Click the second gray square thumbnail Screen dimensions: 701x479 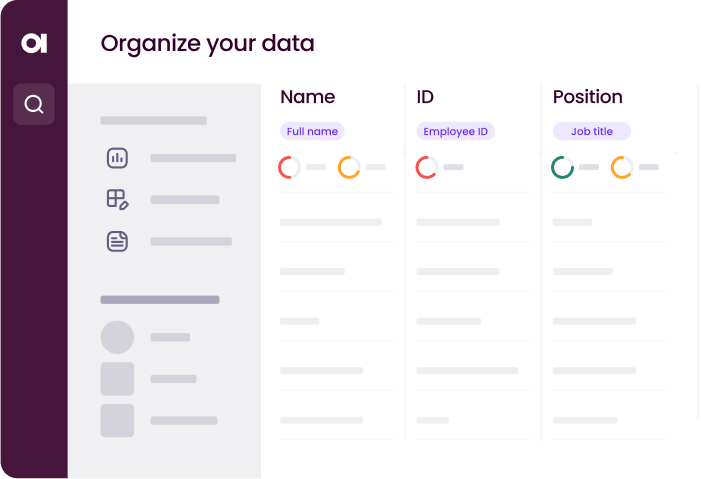117,420
